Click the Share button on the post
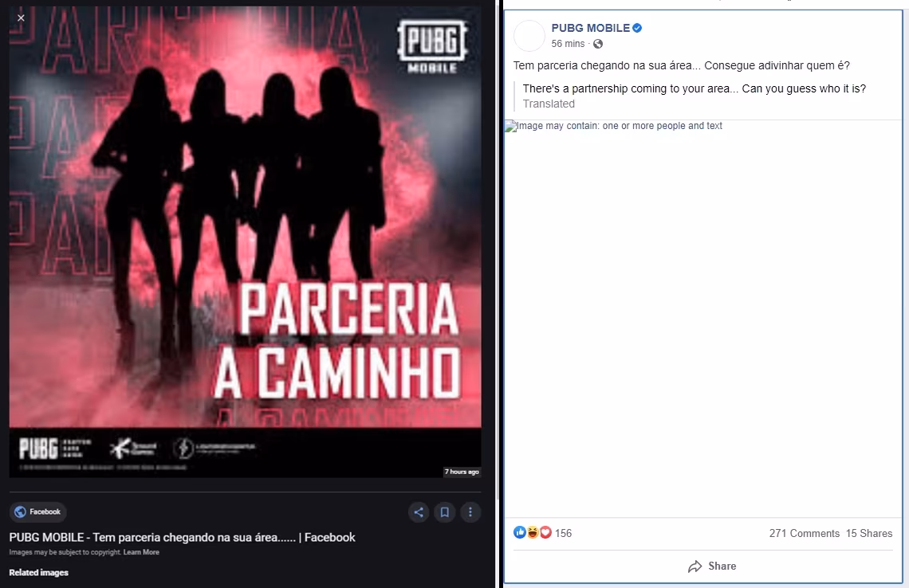909x588 pixels. coord(712,566)
